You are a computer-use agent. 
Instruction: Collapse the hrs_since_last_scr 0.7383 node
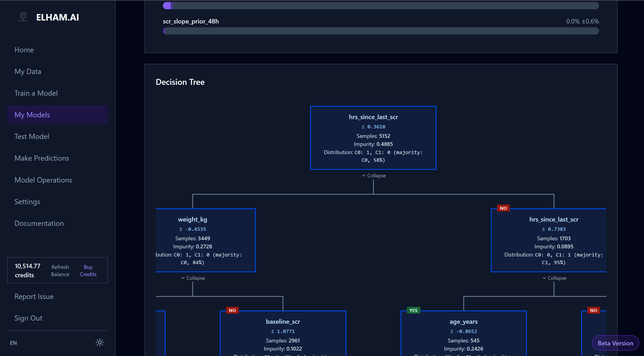pos(554,278)
